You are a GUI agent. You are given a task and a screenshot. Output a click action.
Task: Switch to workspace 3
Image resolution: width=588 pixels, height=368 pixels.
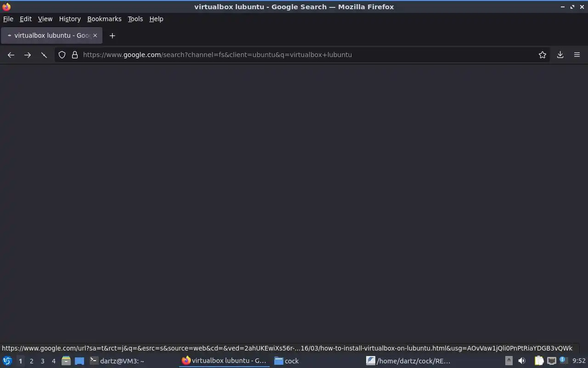click(42, 361)
